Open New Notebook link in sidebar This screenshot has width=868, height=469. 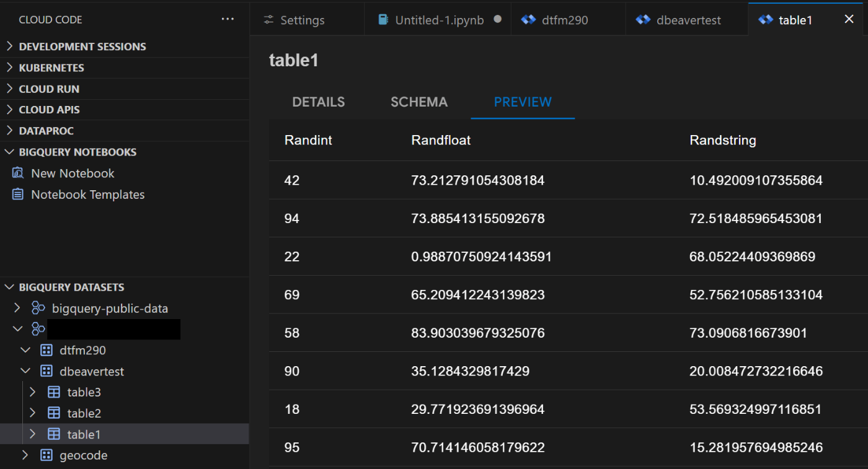click(x=73, y=173)
